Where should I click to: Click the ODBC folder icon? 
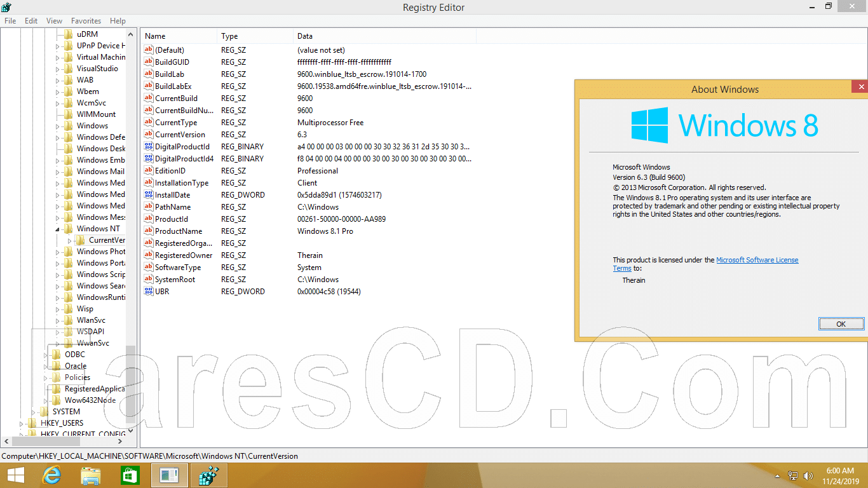(57, 355)
